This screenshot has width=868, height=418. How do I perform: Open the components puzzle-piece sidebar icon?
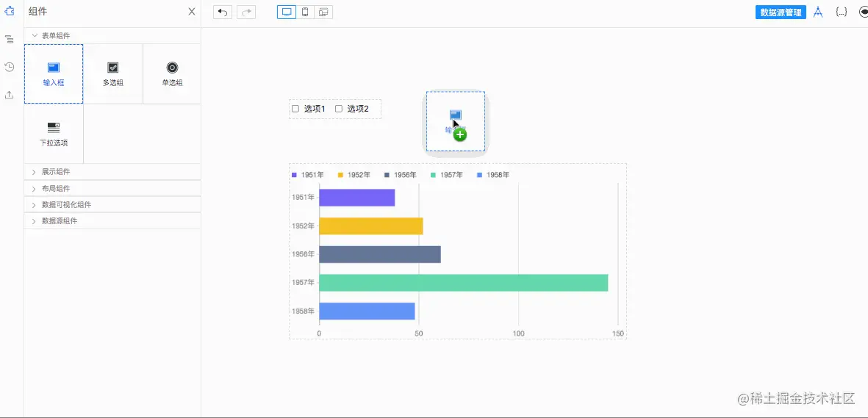[10, 12]
